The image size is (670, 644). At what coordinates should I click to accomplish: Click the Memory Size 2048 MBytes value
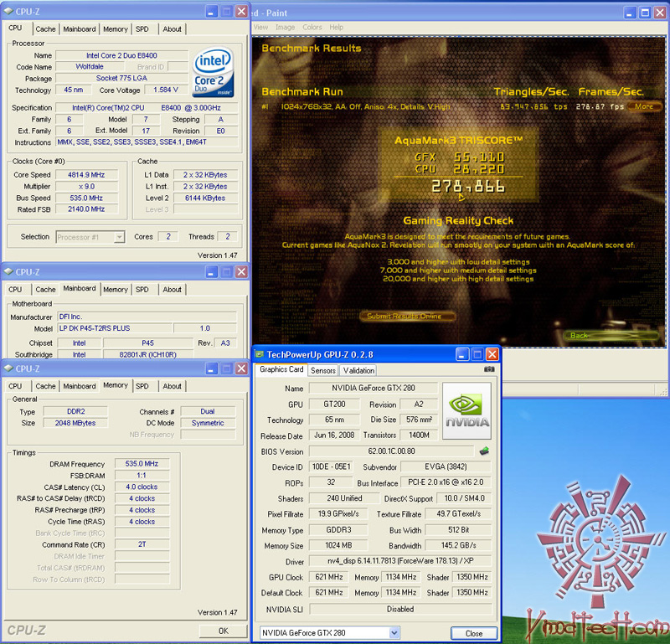click(75, 423)
